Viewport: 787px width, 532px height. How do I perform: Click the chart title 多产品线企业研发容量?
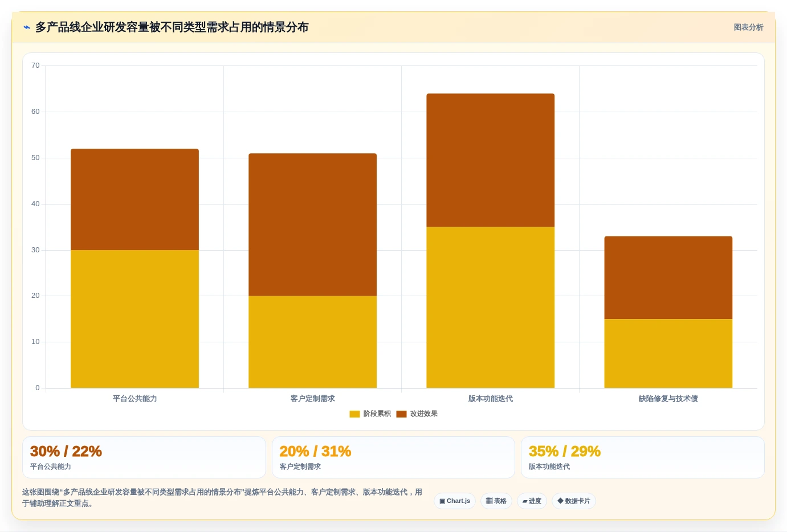(172, 27)
